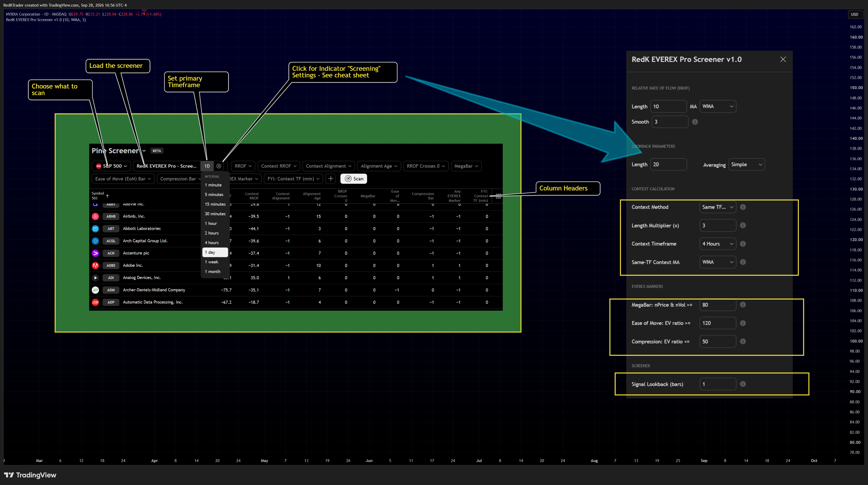Click the Adobe logo icon in ADBE row
Screen dimensions: 868x485
pyautogui.click(x=95, y=265)
